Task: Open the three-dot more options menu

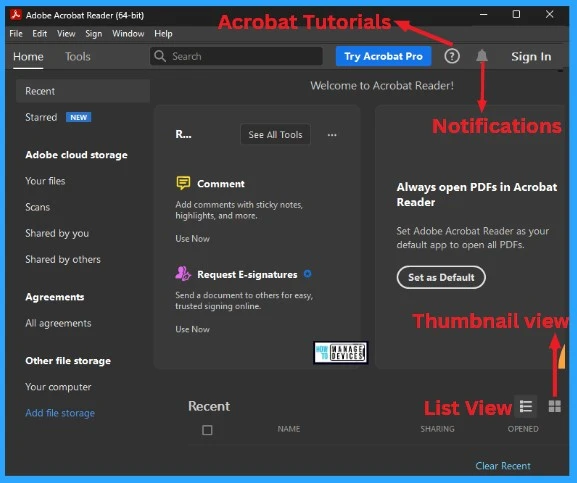Action: pos(332,135)
